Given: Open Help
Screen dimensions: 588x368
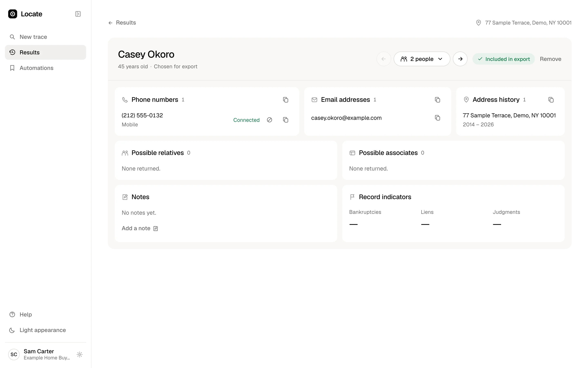Looking at the screenshot, I should coord(46,314).
